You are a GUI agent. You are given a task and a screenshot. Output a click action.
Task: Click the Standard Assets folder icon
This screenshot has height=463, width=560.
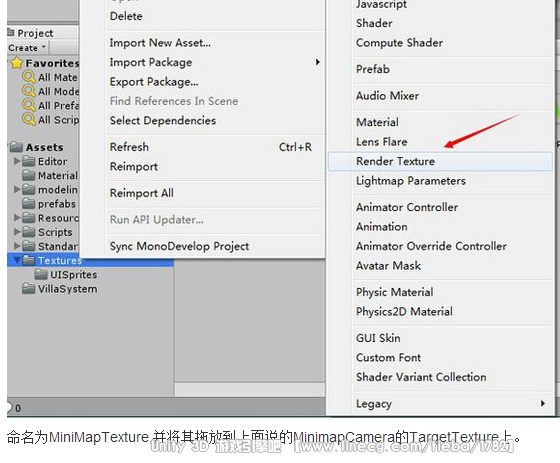[29, 246]
